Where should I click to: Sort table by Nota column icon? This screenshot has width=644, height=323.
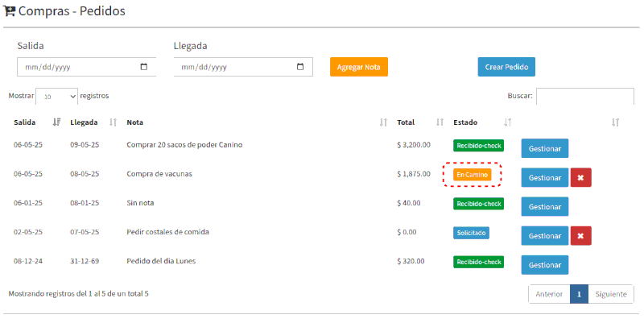pos(384,122)
